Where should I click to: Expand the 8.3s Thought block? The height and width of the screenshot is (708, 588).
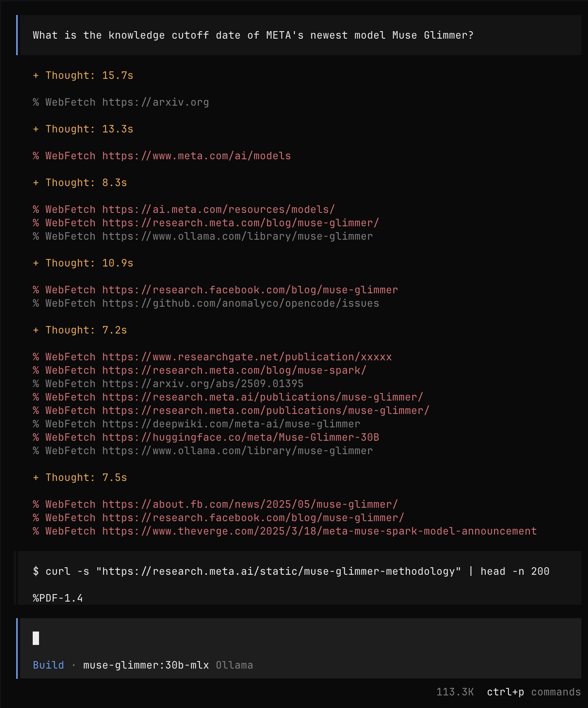(x=80, y=183)
